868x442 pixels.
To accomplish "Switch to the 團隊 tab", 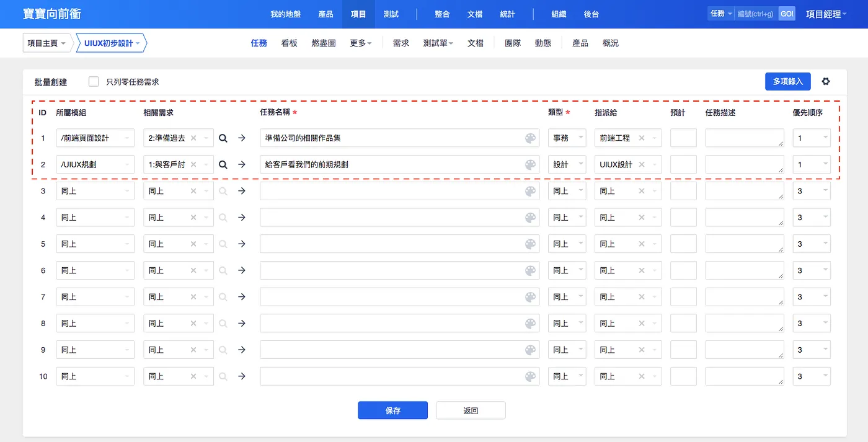I will tap(513, 43).
